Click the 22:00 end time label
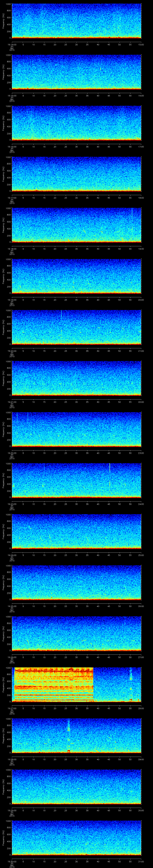The image size is (153, 868). 141,402
